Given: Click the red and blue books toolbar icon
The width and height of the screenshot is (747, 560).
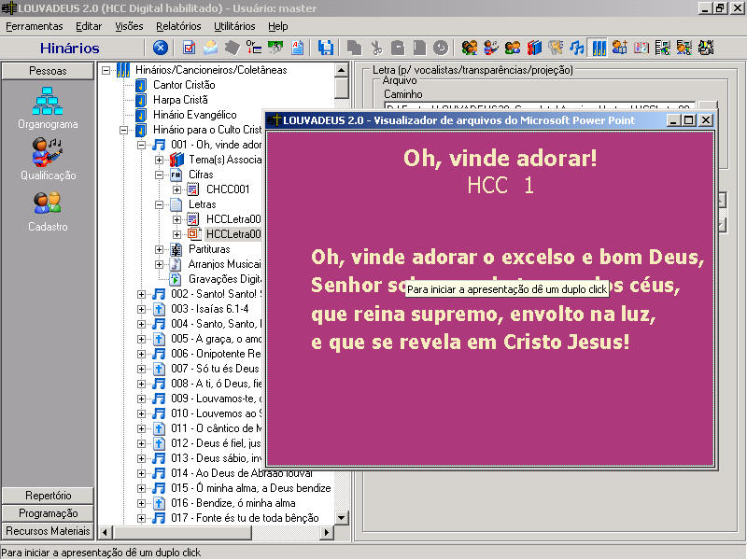Looking at the screenshot, I should coord(534,48).
